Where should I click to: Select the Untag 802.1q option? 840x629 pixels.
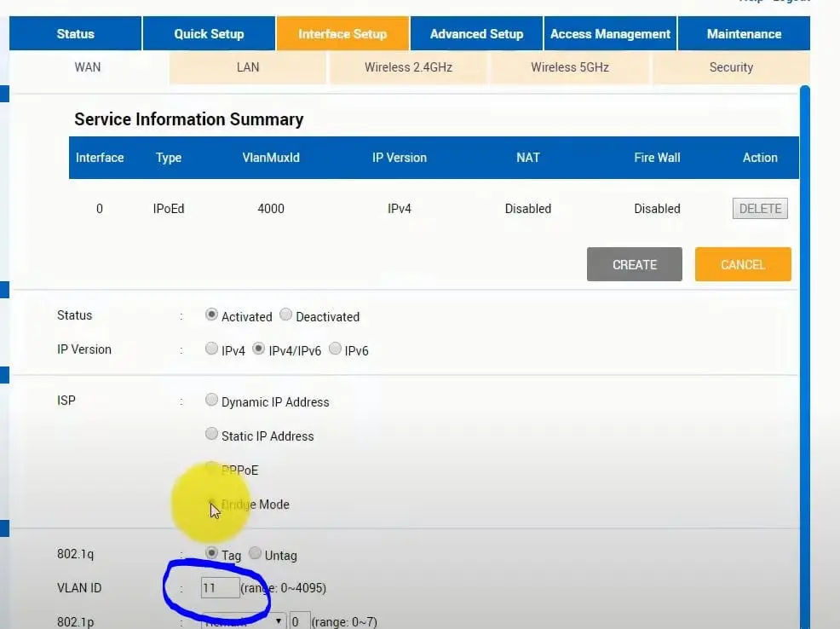coord(255,553)
